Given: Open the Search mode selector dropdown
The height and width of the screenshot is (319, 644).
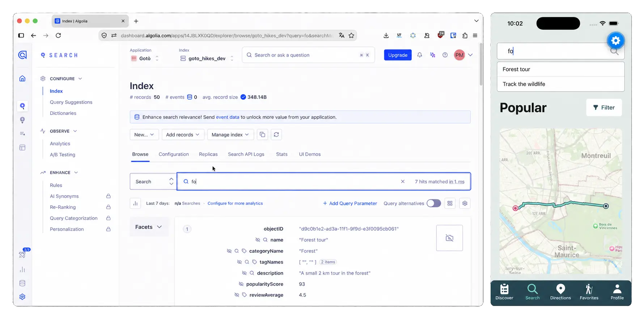Looking at the screenshot, I should [x=153, y=181].
